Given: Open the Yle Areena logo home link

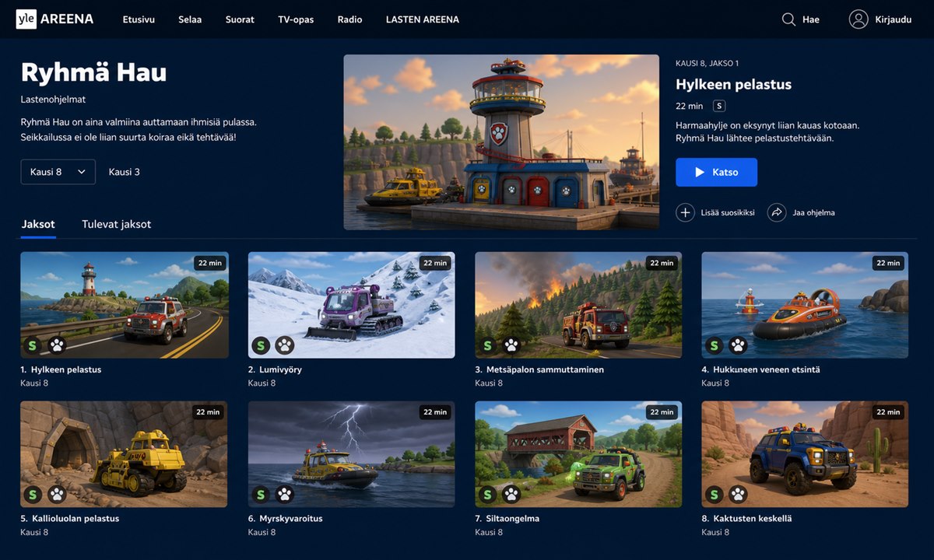Looking at the screenshot, I should click(x=54, y=19).
